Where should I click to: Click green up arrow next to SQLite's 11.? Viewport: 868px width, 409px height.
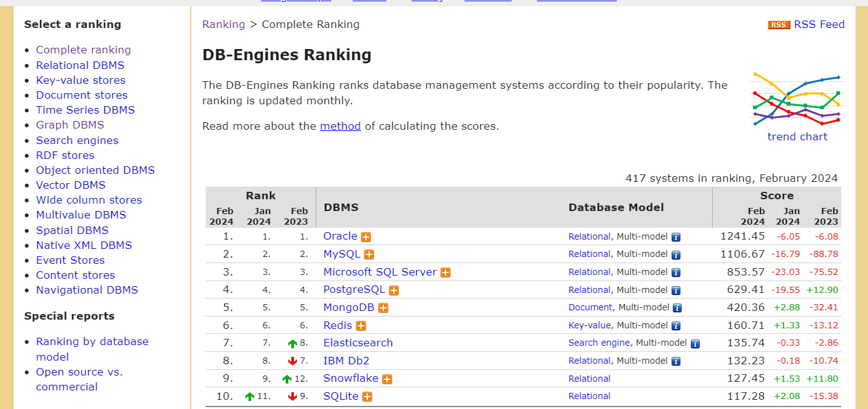point(250,397)
